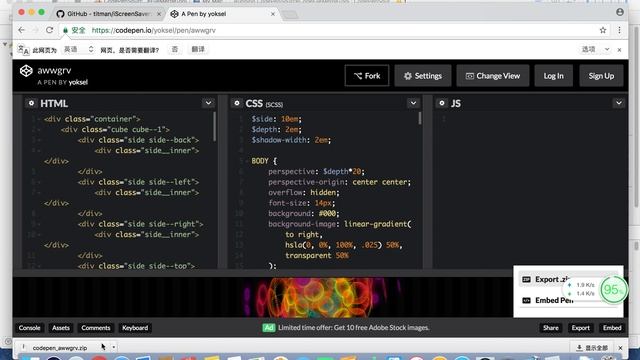640x360 pixels.
Task: Open pen Settings
Action: tap(423, 76)
